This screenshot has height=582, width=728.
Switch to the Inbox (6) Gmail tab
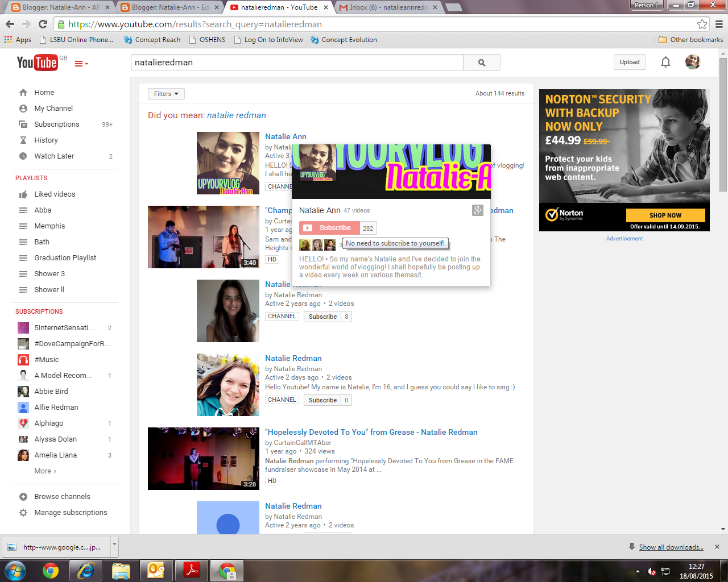point(389,7)
